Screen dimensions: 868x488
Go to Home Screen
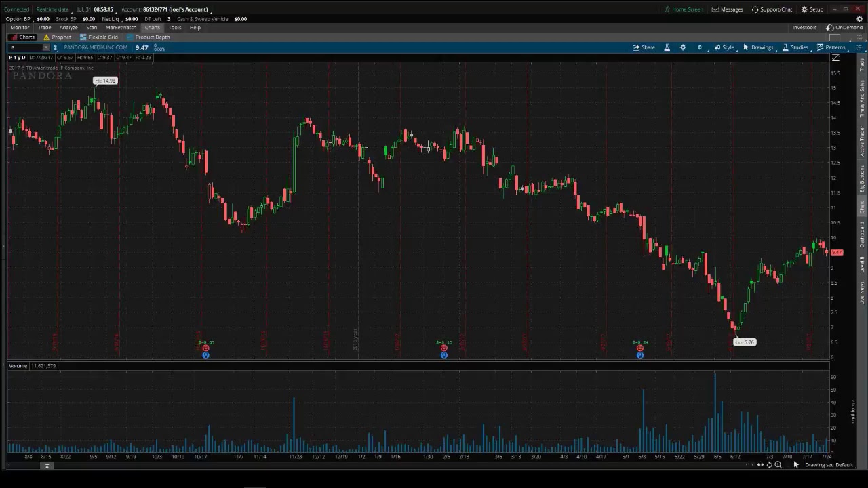pyautogui.click(x=683, y=9)
